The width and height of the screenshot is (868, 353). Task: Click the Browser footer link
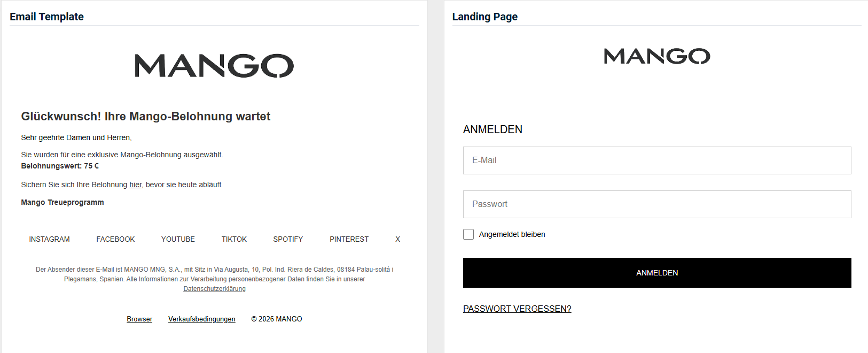click(x=139, y=319)
